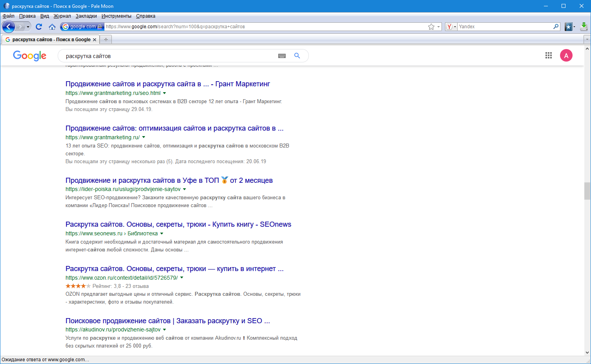Bookmark this page with the star icon

(431, 27)
